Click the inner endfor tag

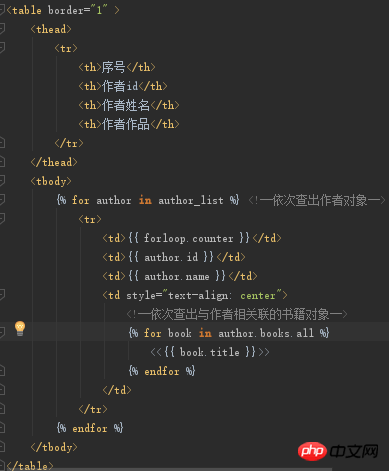tap(162, 371)
